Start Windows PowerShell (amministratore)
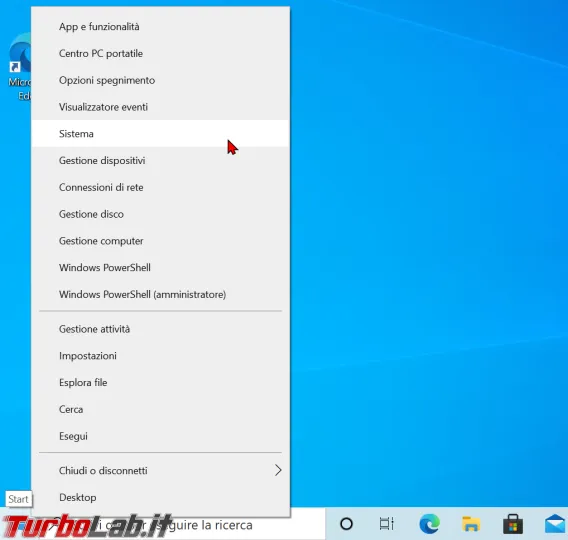568x540 pixels. [x=160, y=294]
